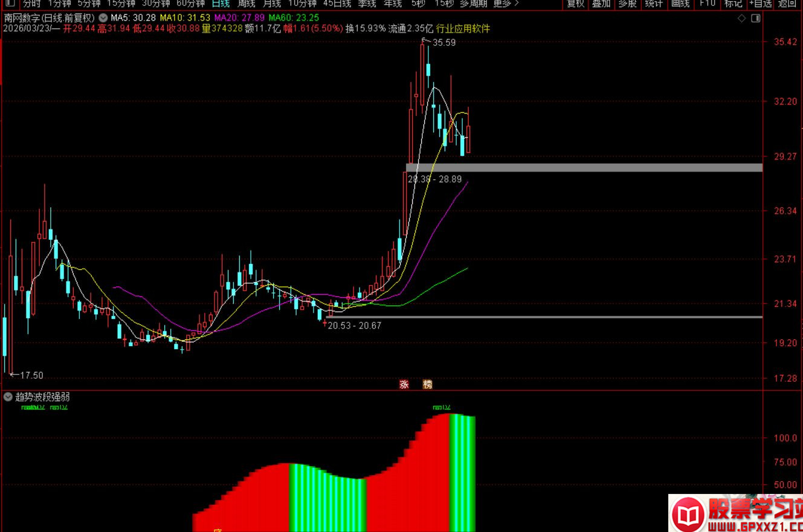Image resolution: width=803 pixels, height=532 pixels.
Task: Select the 5秒 period tab
Action: 418,4
